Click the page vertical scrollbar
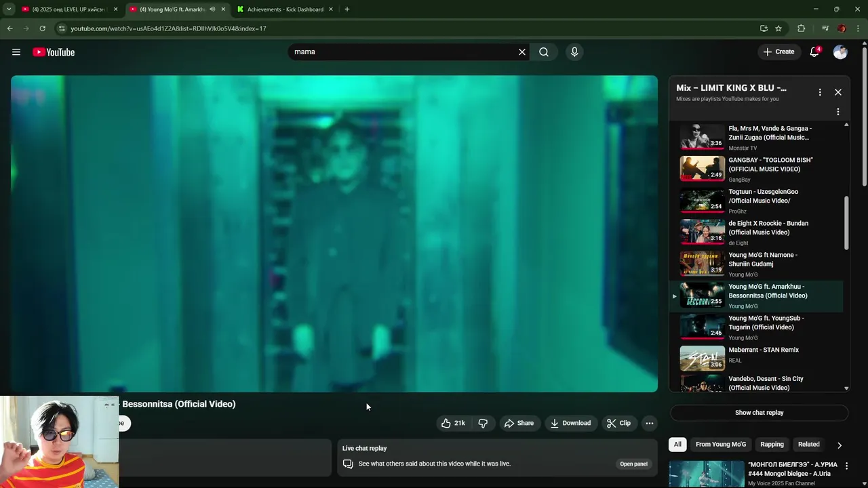Viewport: 868px width, 488px height. tap(865, 115)
